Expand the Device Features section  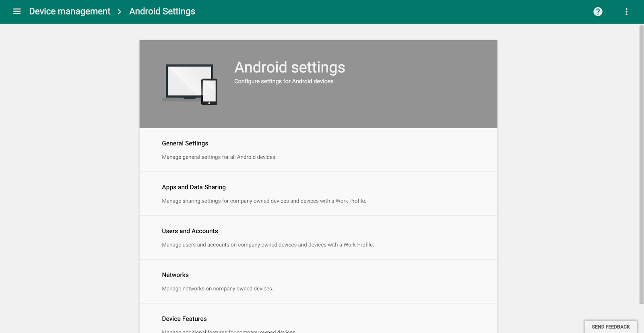point(318,319)
